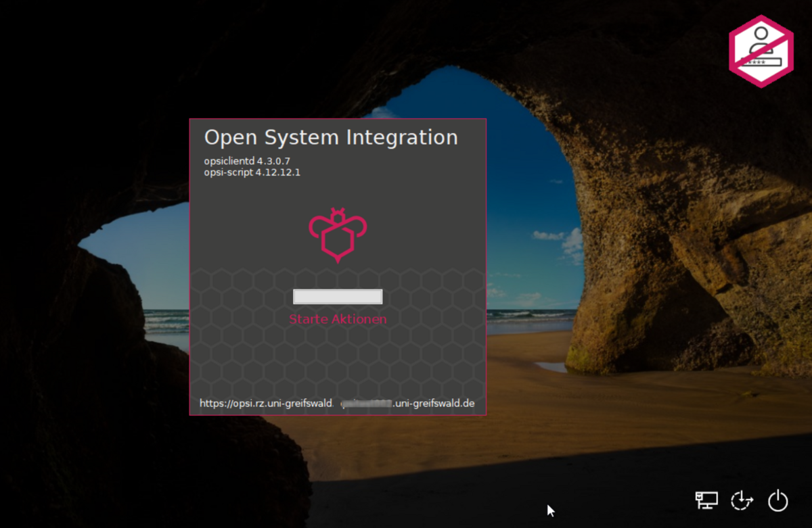Click the opsi blocked-login hexagon icon
This screenshot has width=812, height=528.
761,51
